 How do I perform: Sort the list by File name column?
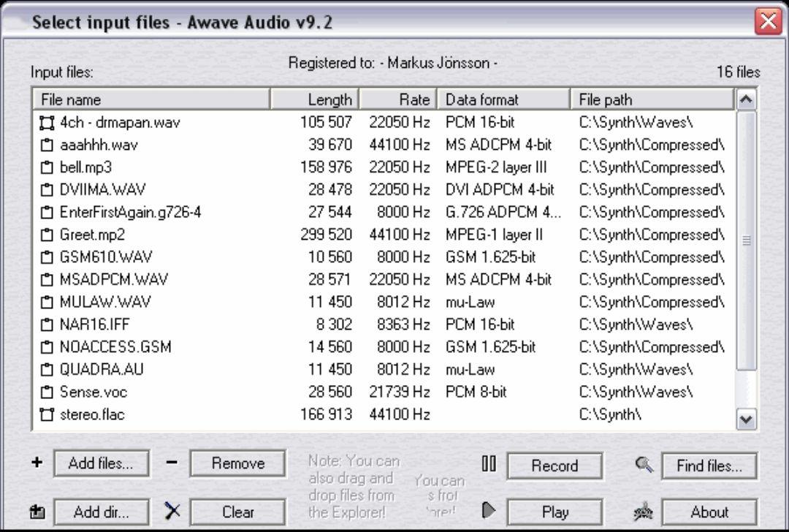tap(151, 99)
